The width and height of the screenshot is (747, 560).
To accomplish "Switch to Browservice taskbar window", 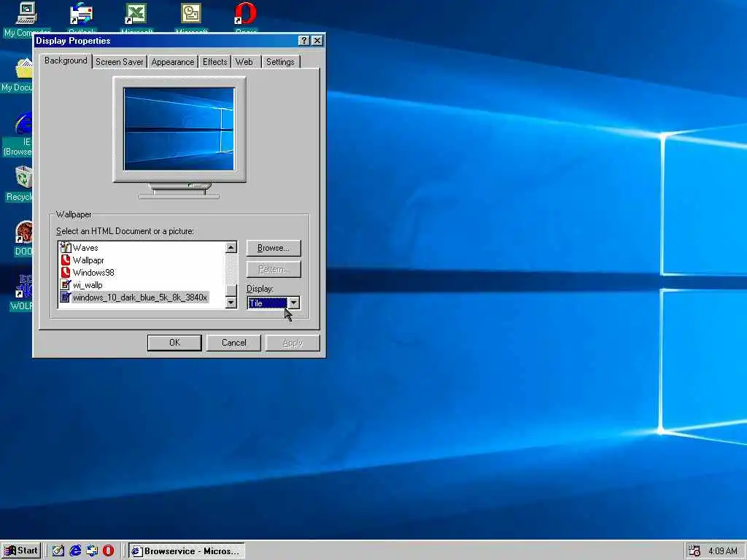I will pos(186,551).
